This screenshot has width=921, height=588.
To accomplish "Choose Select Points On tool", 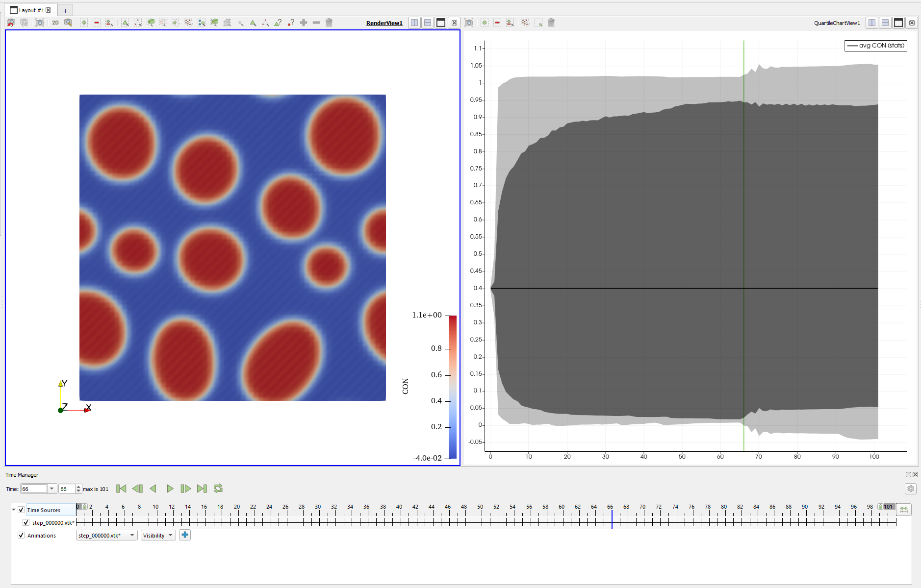I will 138,23.
